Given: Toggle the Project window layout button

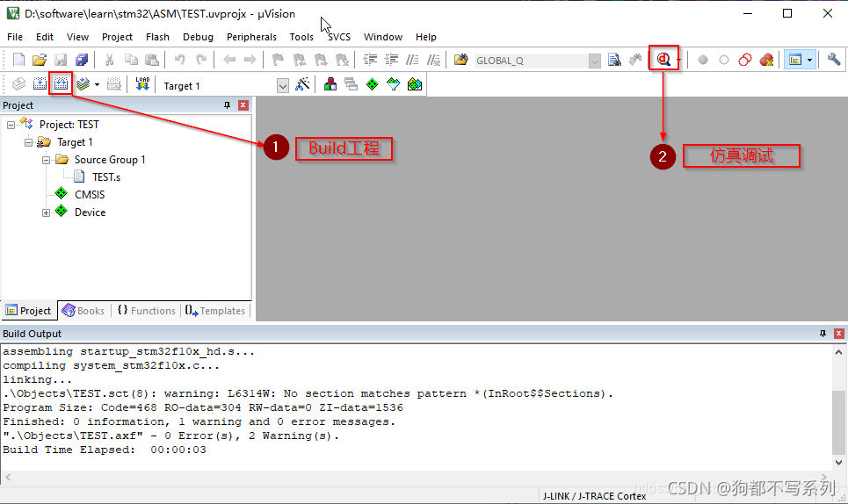Looking at the screenshot, I should click(795, 60).
